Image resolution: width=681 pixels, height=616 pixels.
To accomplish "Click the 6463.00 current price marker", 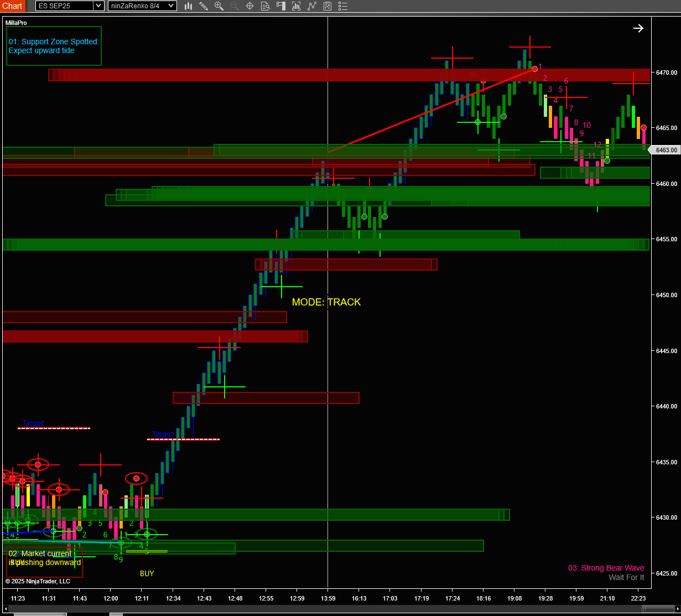I will [666, 150].
